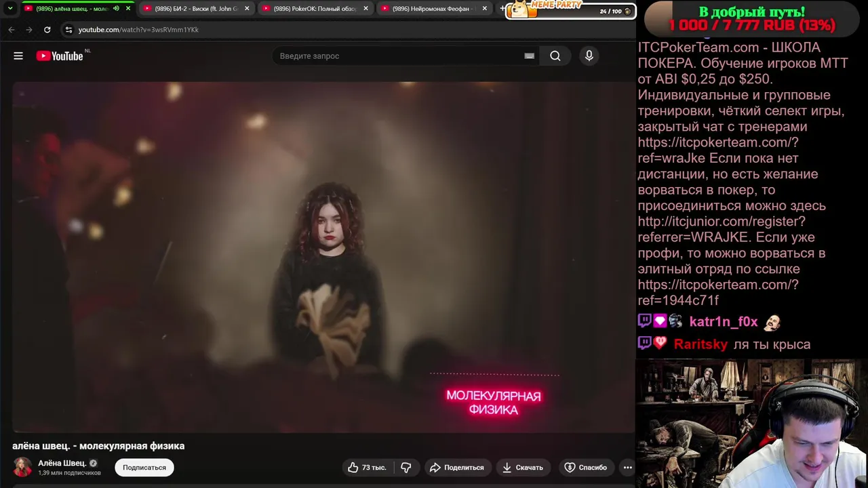Open a new tab with the plus button
This screenshot has height=488, width=868.
(502, 9)
